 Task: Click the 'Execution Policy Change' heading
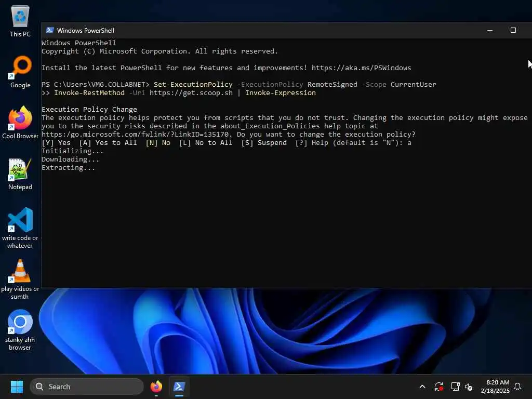click(89, 109)
